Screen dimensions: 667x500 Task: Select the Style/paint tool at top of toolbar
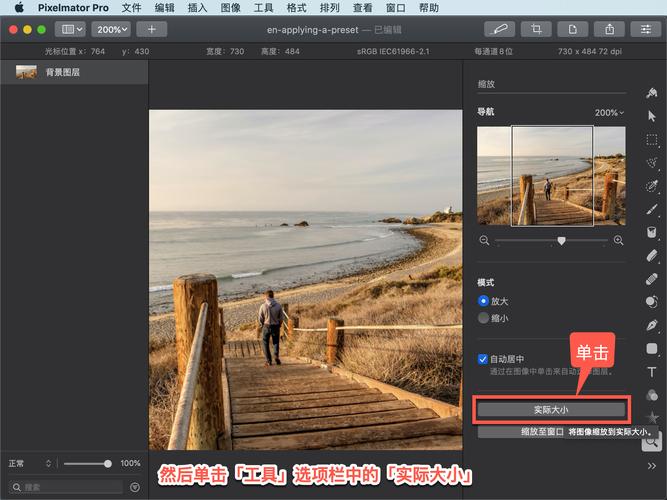coord(652,93)
